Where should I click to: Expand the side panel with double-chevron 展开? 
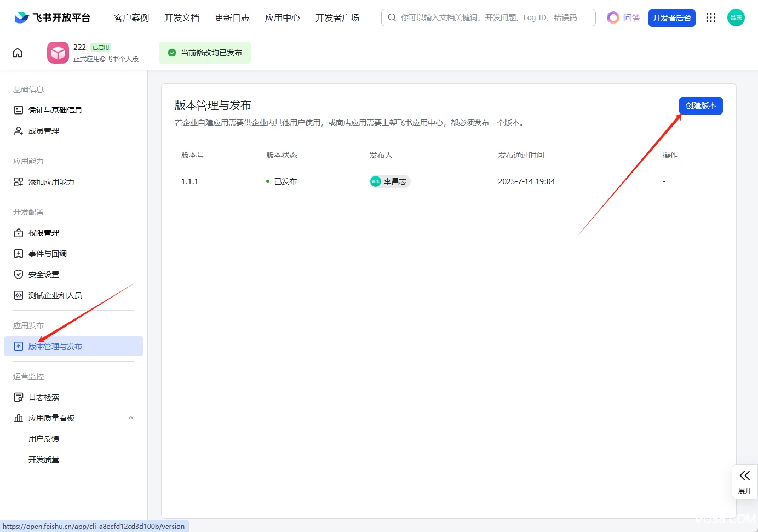(744, 481)
